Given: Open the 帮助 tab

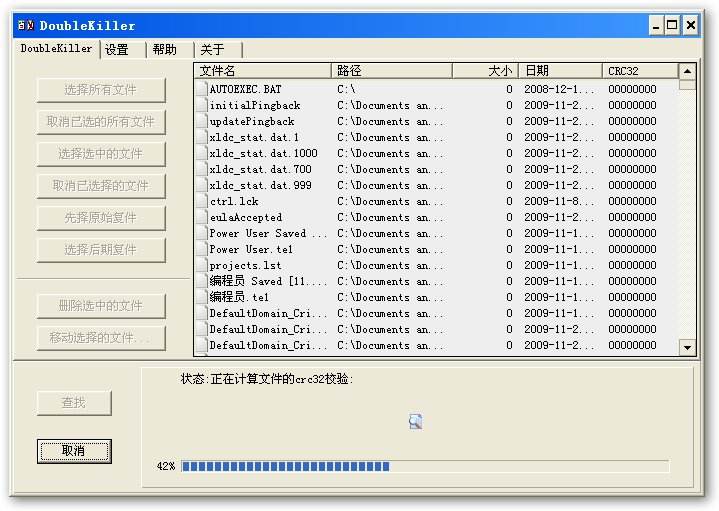Looking at the screenshot, I should tap(170, 50).
